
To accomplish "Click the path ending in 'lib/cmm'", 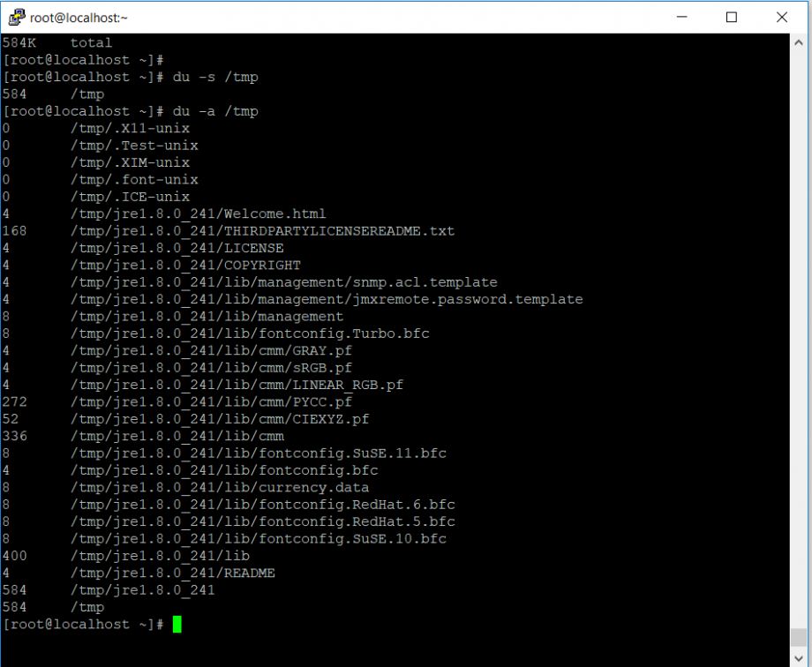I will click(177, 436).
